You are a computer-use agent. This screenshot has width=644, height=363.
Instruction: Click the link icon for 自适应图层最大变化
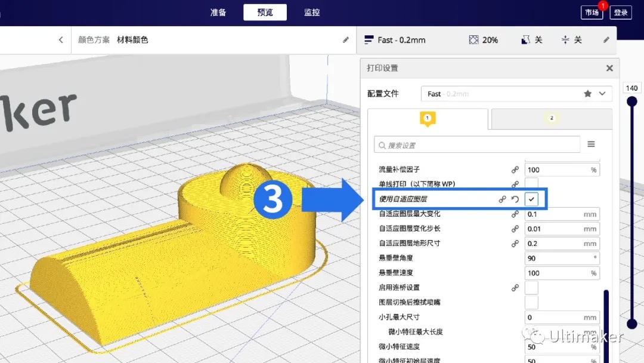(x=515, y=214)
